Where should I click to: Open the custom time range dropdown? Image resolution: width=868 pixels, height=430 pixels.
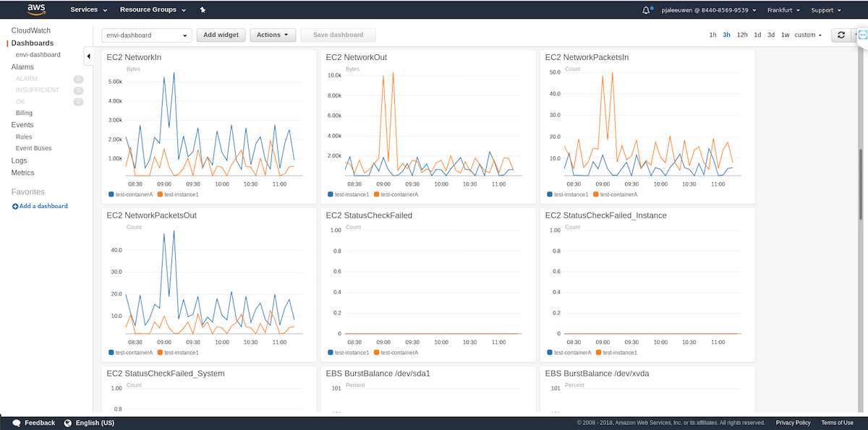pyautogui.click(x=806, y=34)
